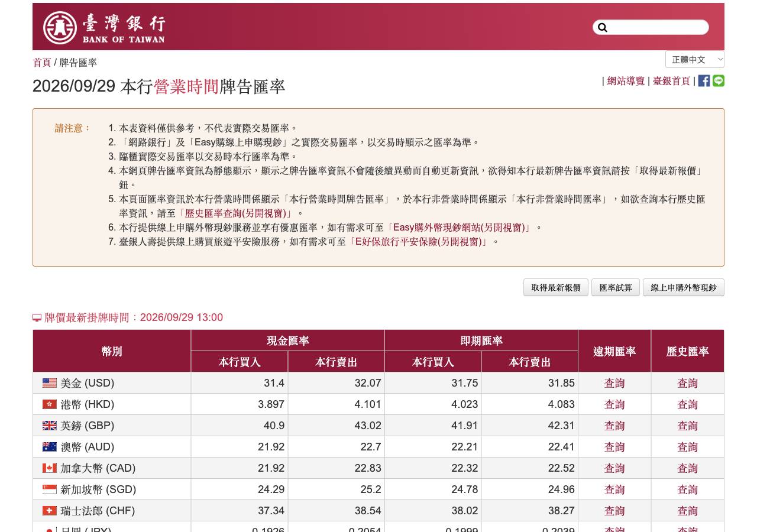Open USD 遠期匯率 查詢 link
This screenshot has height=532, width=757.
pos(614,383)
